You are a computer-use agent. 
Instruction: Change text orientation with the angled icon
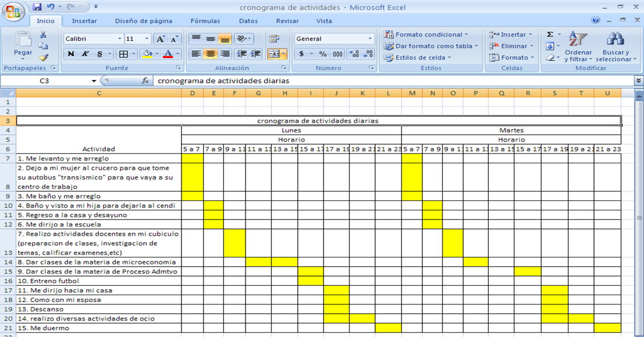point(243,38)
